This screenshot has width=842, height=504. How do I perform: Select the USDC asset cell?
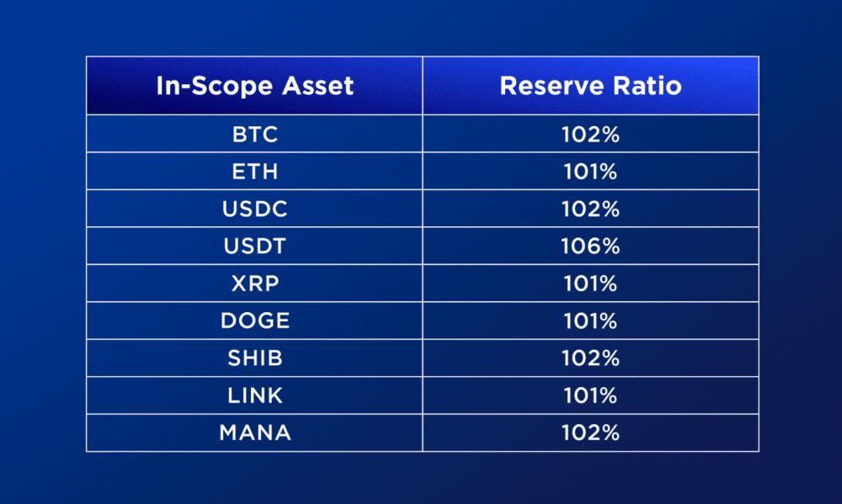point(254,209)
